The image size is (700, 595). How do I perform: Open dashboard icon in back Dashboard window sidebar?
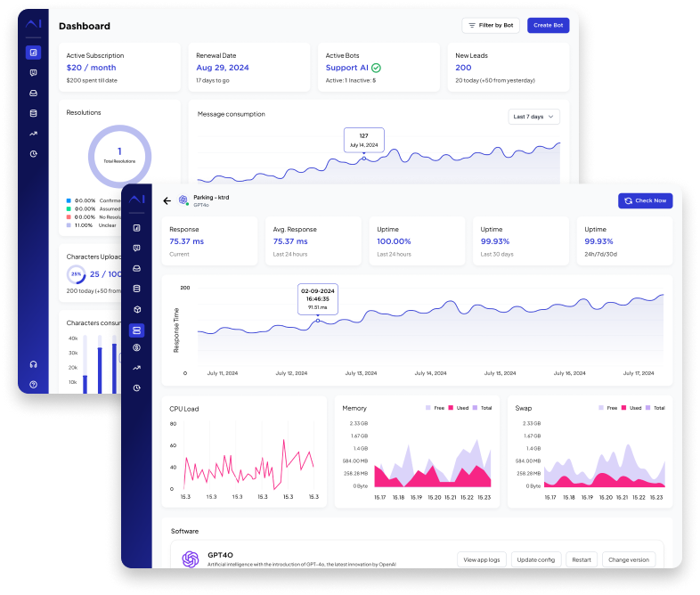click(34, 53)
